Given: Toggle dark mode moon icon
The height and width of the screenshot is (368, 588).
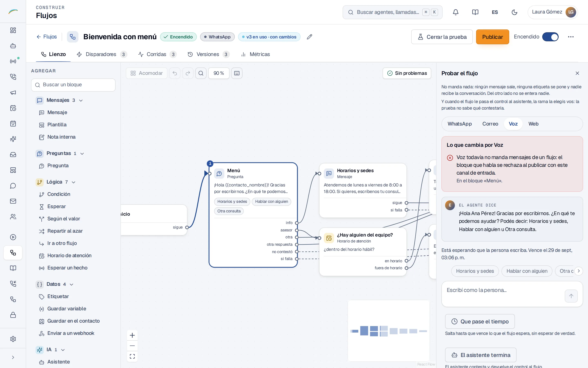Looking at the screenshot, I should pyautogui.click(x=514, y=12).
